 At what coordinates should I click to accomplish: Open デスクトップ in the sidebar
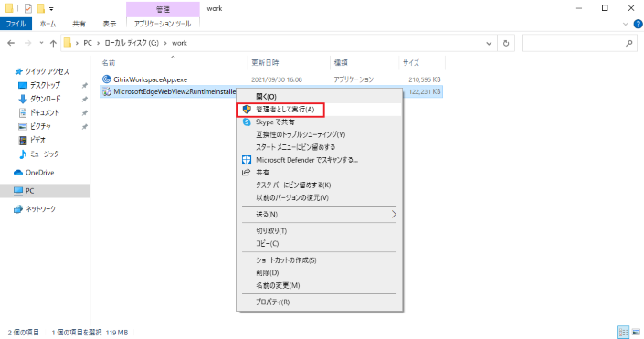(45, 85)
